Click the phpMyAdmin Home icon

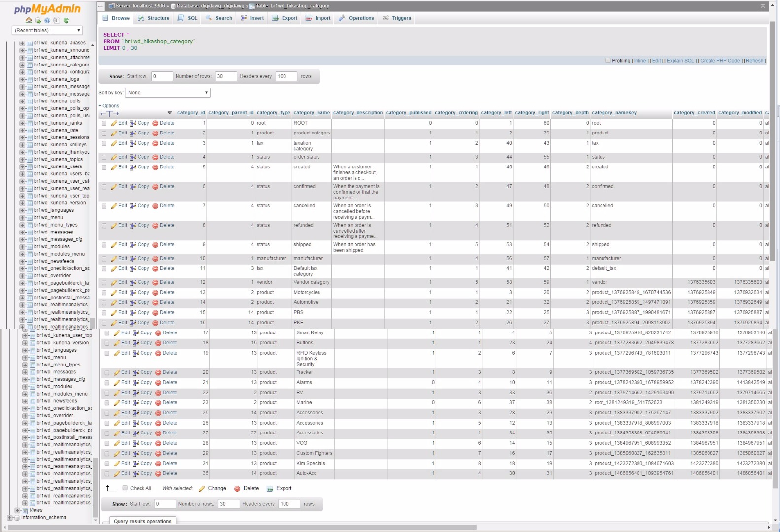tap(29, 21)
